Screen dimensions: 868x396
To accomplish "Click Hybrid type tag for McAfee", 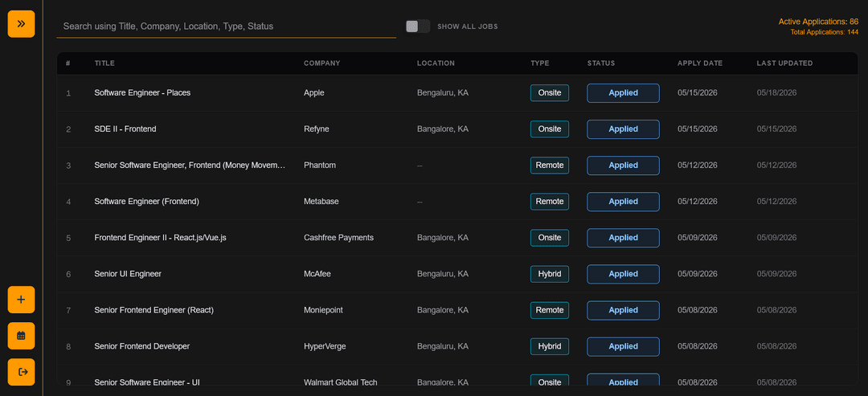I will 550,274.
